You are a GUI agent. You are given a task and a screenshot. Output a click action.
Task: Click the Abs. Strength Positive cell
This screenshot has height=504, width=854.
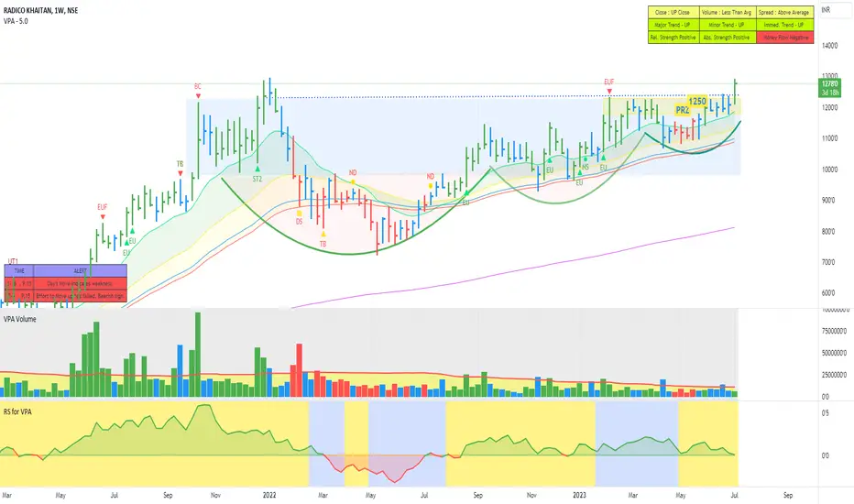coord(728,37)
